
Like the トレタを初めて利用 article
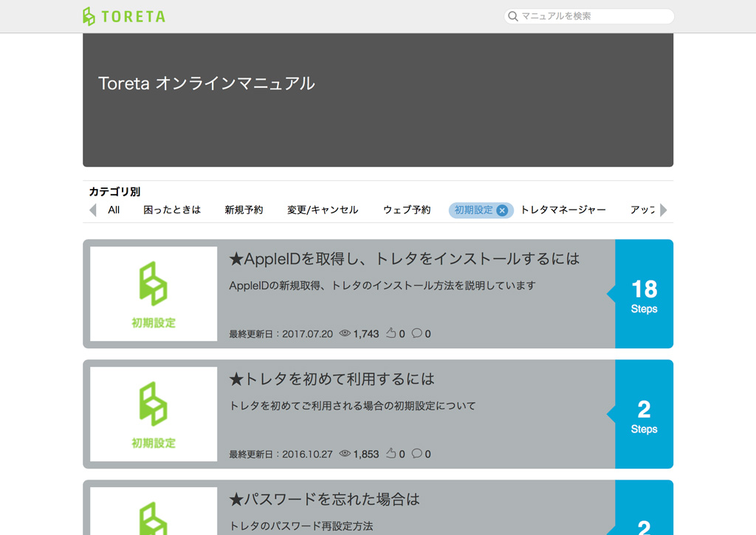click(391, 454)
